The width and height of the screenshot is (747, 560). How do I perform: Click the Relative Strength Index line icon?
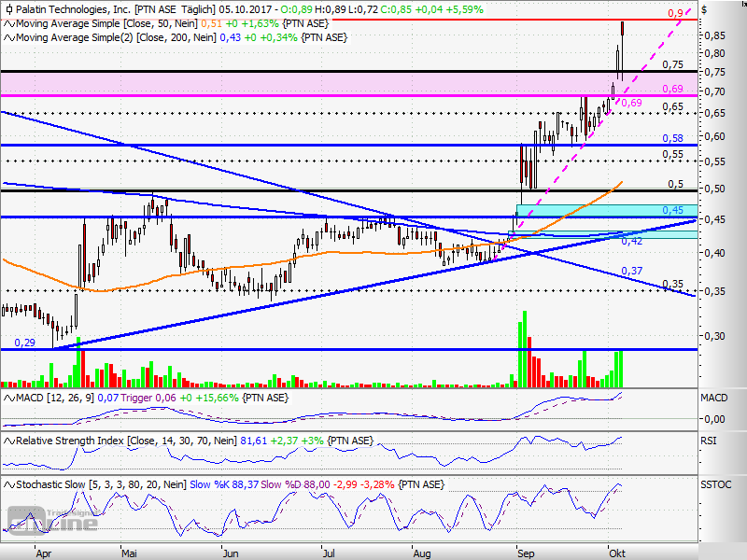(x=9, y=441)
